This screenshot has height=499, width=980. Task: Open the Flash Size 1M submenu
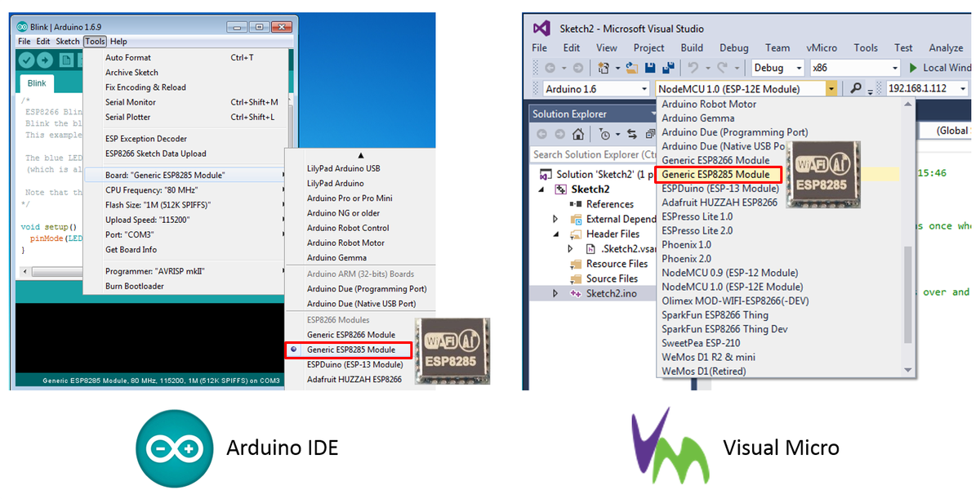click(185, 205)
